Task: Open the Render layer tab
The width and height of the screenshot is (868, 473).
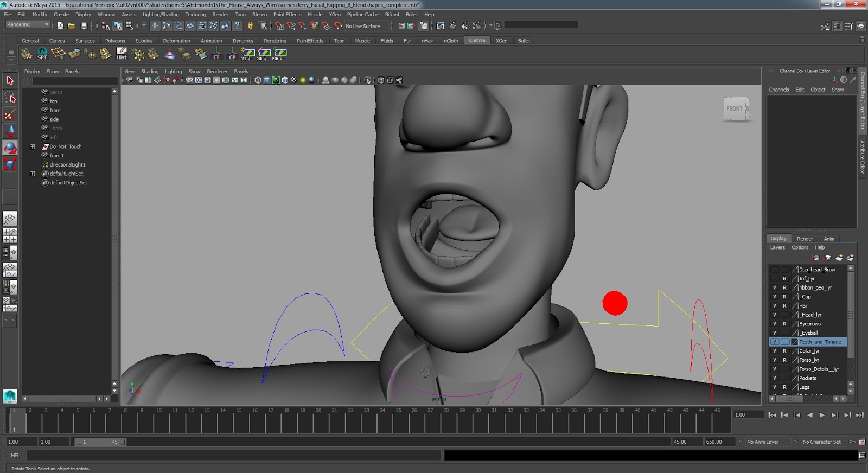Action: (x=805, y=239)
